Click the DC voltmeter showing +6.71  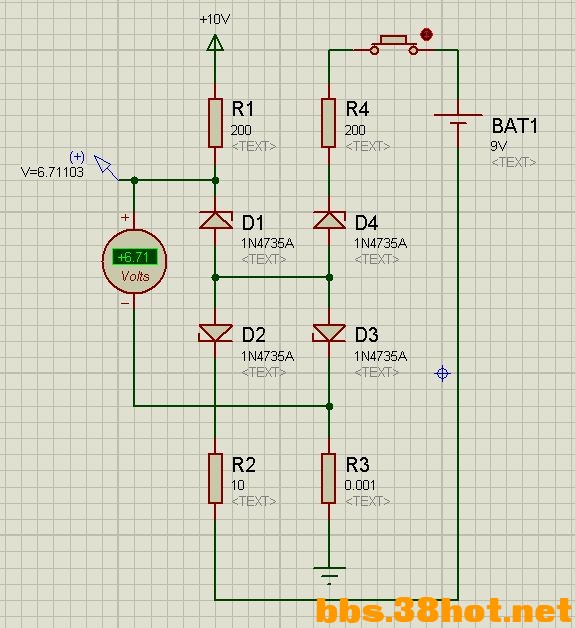pos(134,261)
